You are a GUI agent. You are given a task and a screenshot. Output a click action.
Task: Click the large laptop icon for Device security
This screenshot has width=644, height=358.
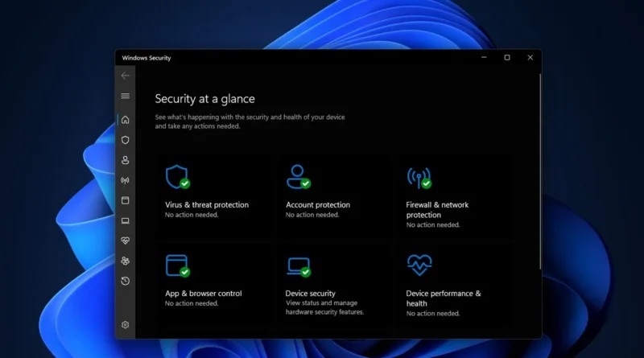(x=299, y=267)
